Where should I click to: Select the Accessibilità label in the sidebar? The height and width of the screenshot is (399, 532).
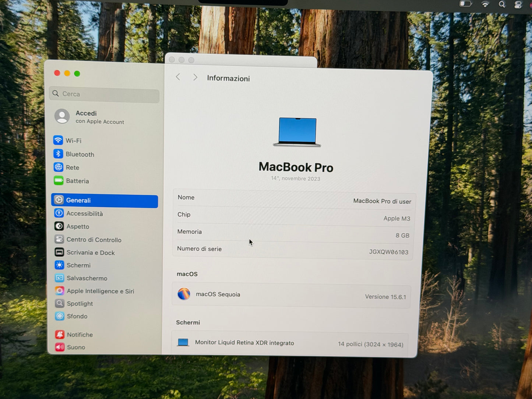click(85, 213)
